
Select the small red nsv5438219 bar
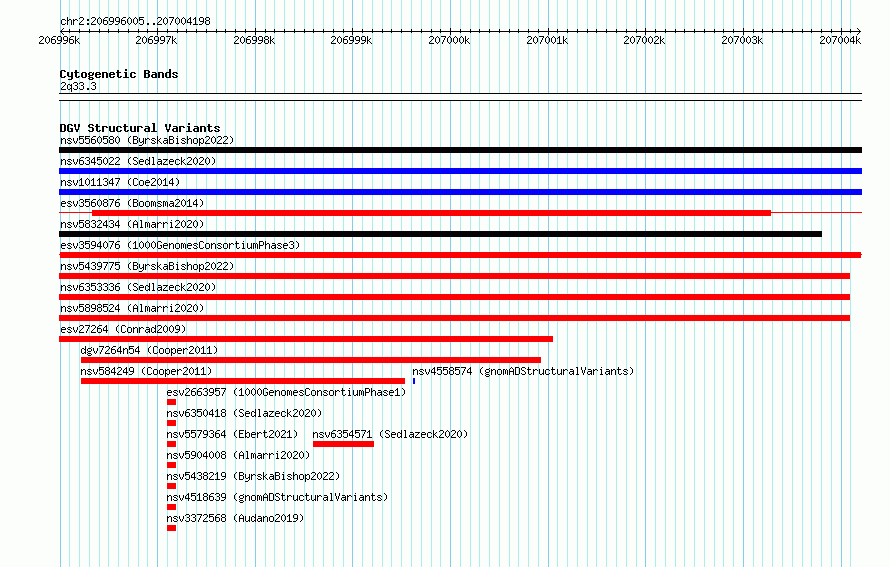[171, 486]
